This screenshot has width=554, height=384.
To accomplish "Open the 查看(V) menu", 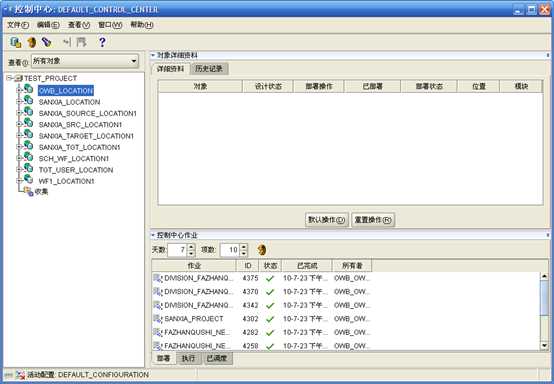I will 79,25.
